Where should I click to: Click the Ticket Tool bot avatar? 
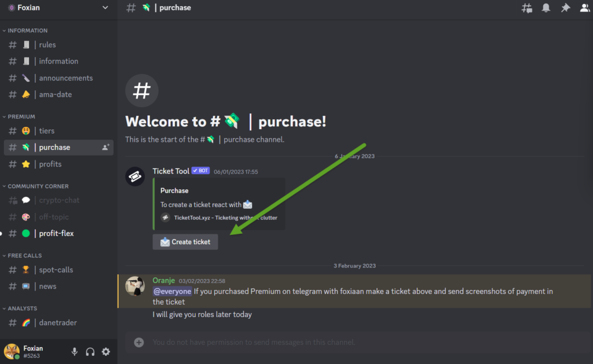point(135,176)
